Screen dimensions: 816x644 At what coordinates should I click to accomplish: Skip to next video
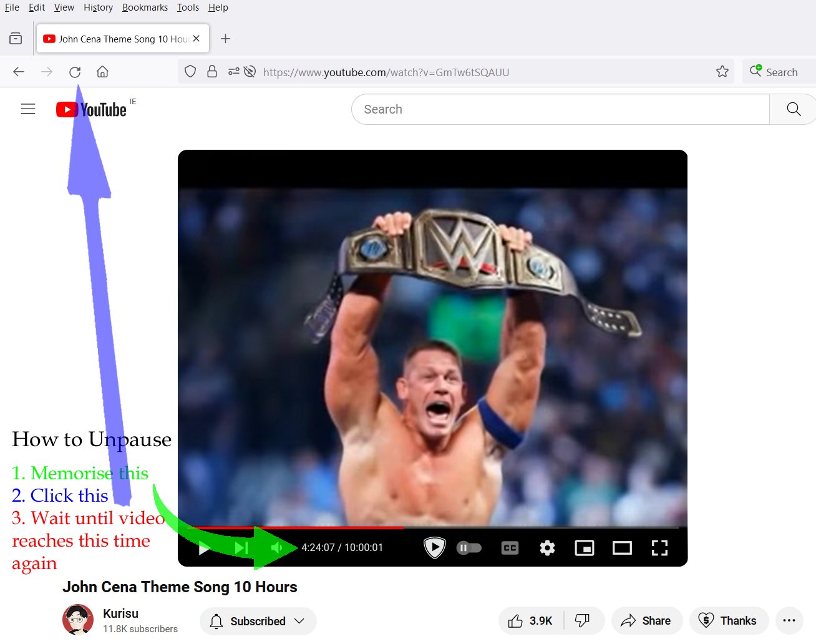tap(241, 548)
